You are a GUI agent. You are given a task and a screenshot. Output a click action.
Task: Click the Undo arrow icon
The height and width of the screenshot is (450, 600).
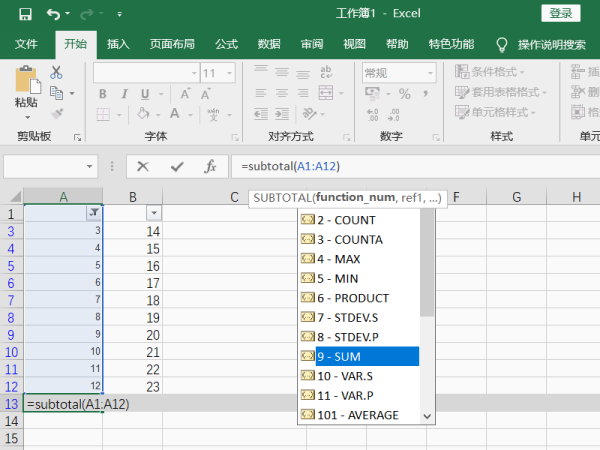tap(53, 14)
